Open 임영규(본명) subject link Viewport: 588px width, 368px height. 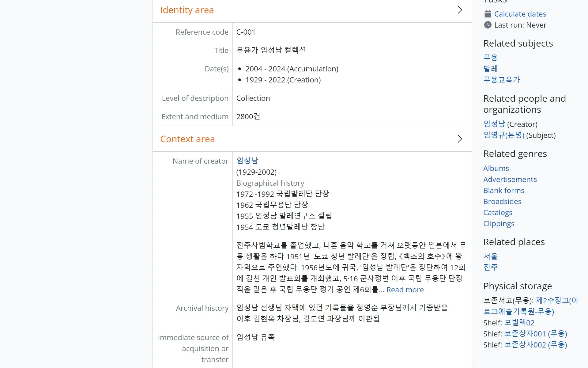pos(504,135)
